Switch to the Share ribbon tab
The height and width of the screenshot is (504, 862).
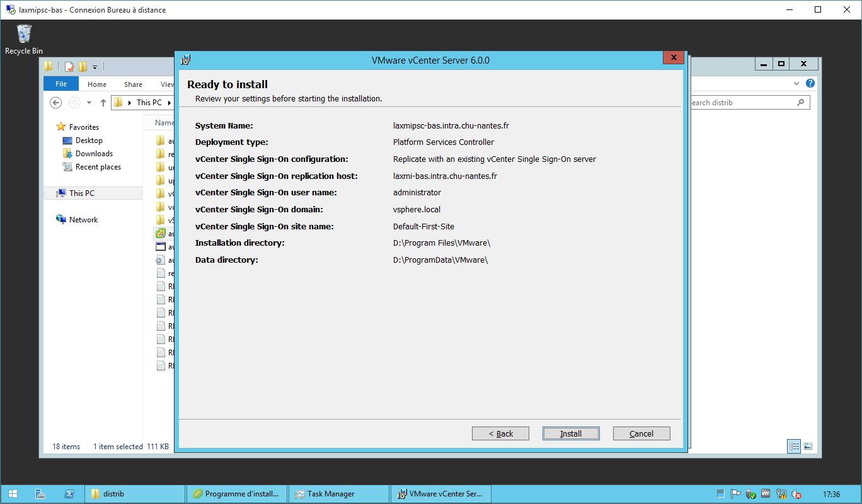[133, 84]
